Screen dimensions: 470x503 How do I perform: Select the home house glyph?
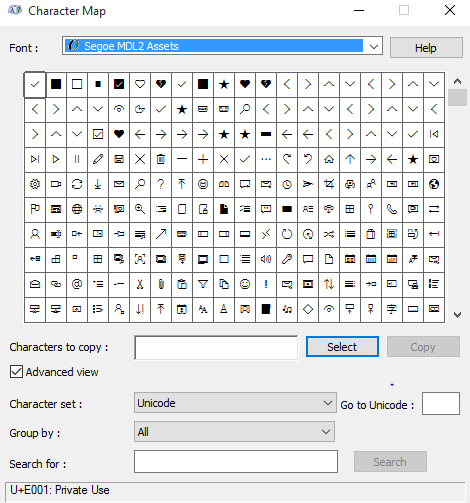329,159
